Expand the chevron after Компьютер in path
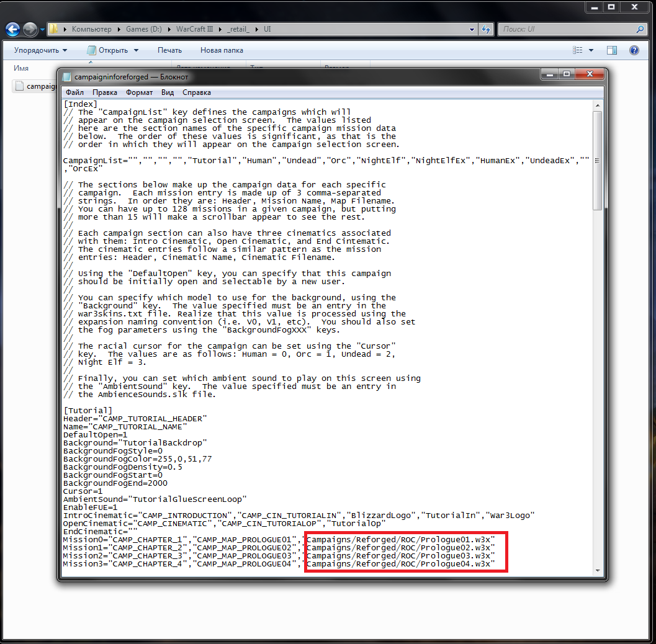 point(119,29)
